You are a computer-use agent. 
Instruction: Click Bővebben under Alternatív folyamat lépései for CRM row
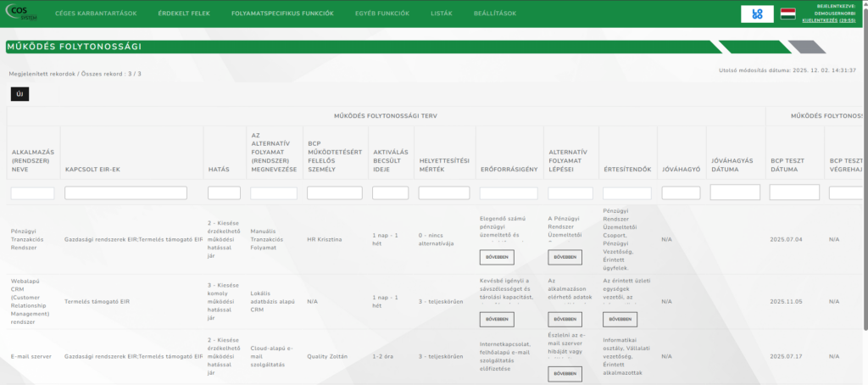tap(565, 319)
